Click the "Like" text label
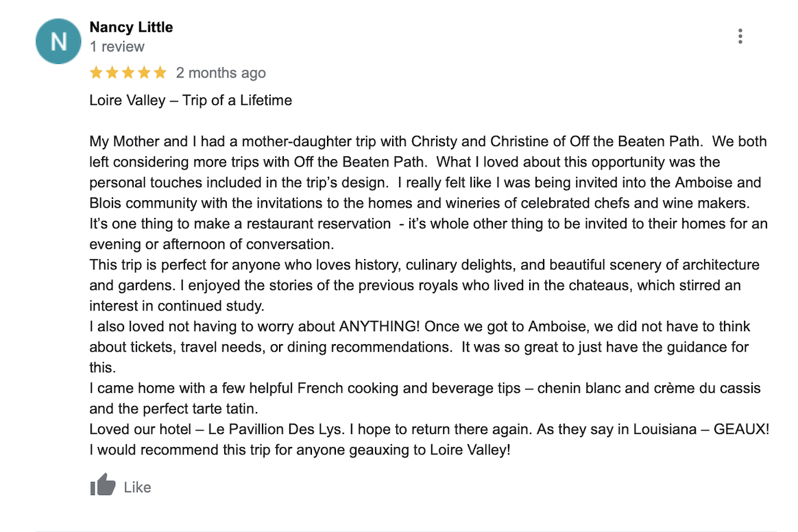 (137, 487)
